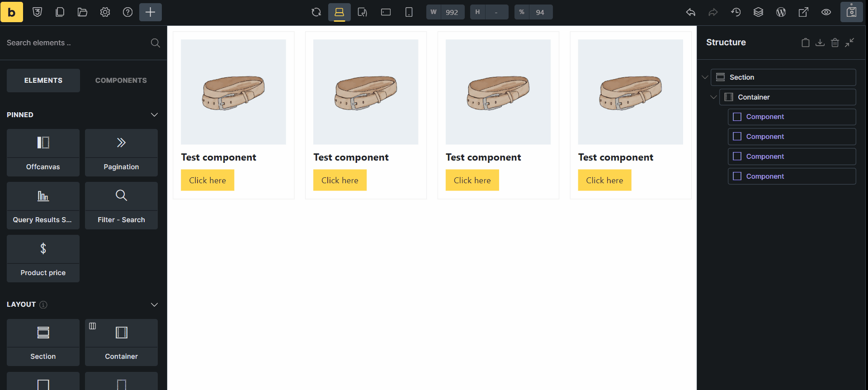This screenshot has height=390, width=868.
Task: Collapse all with the Structure panel arrows icon
Action: click(x=850, y=43)
